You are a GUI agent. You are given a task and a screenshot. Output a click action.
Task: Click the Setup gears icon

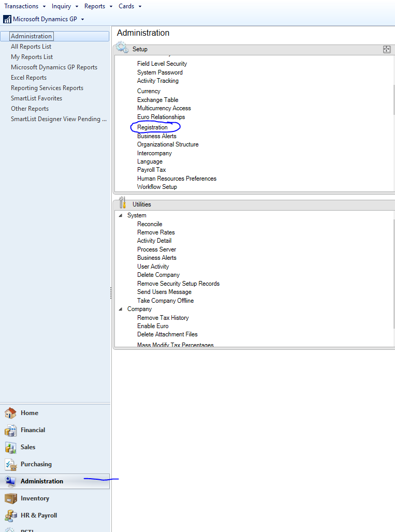click(122, 48)
